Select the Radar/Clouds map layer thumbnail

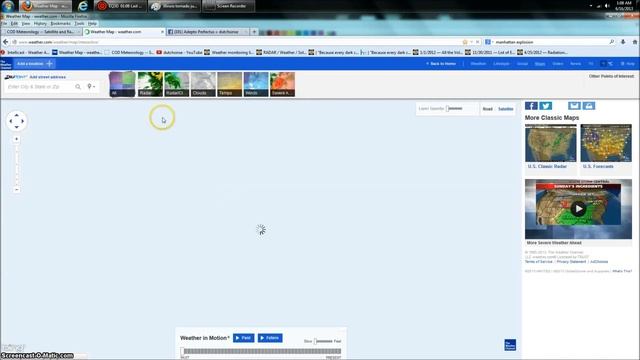pyautogui.click(x=177, y=84)
